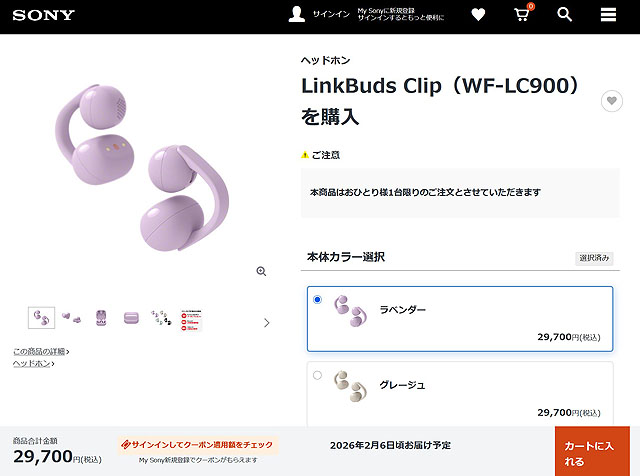
Task: Open the favorites heart in the header
Action: 478,15
